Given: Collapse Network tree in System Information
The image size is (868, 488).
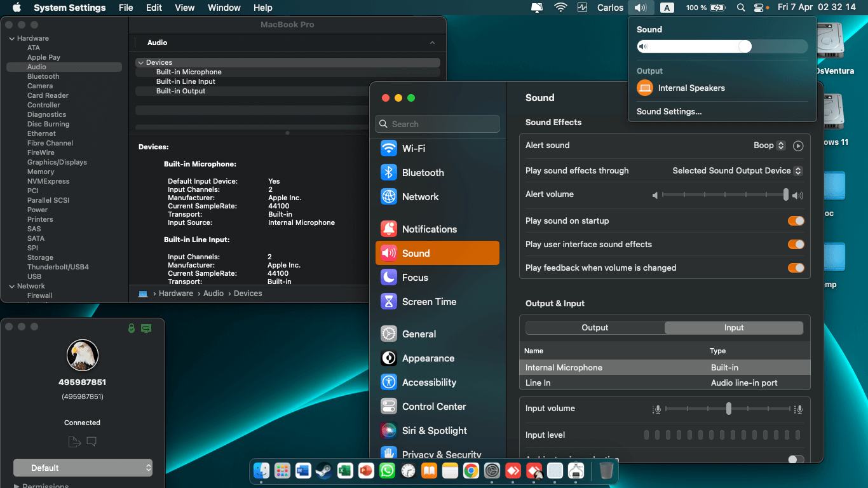Looking at the screenshot, I should (12, 287).
